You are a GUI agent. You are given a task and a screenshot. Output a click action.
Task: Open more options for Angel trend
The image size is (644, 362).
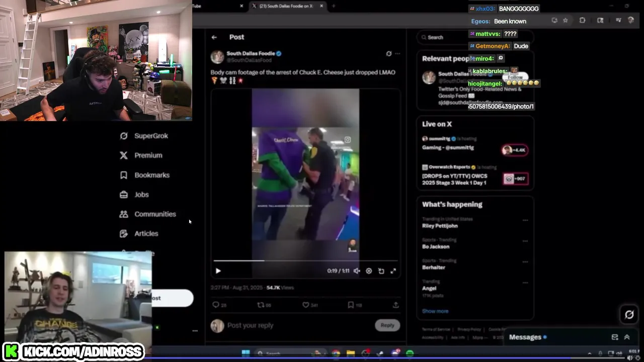tap(525, 283)
